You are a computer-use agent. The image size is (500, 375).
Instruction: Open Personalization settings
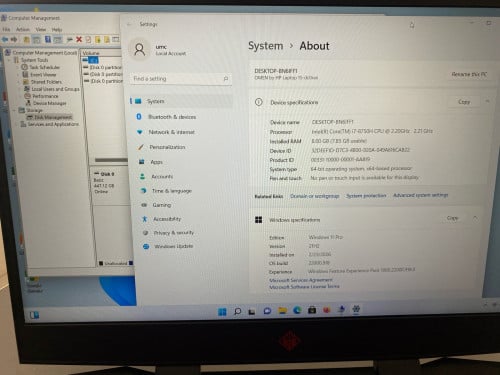[x=162, y=147]
